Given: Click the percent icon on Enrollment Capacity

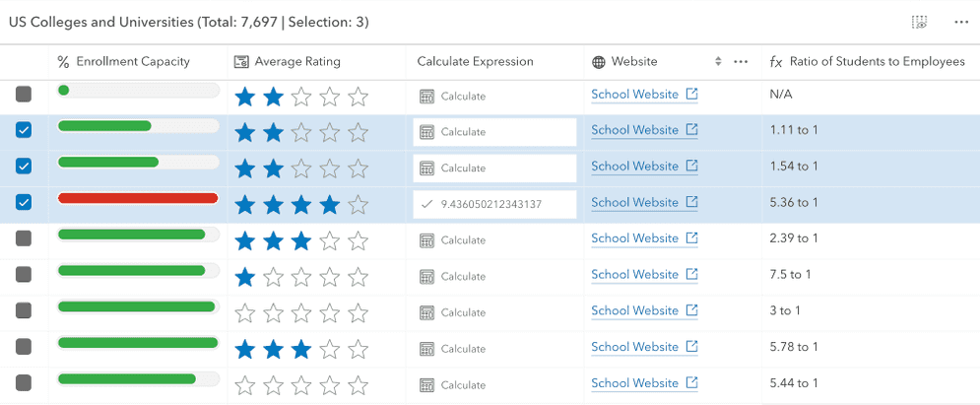Looking at the screenshot, I should (x=64, y=62).
